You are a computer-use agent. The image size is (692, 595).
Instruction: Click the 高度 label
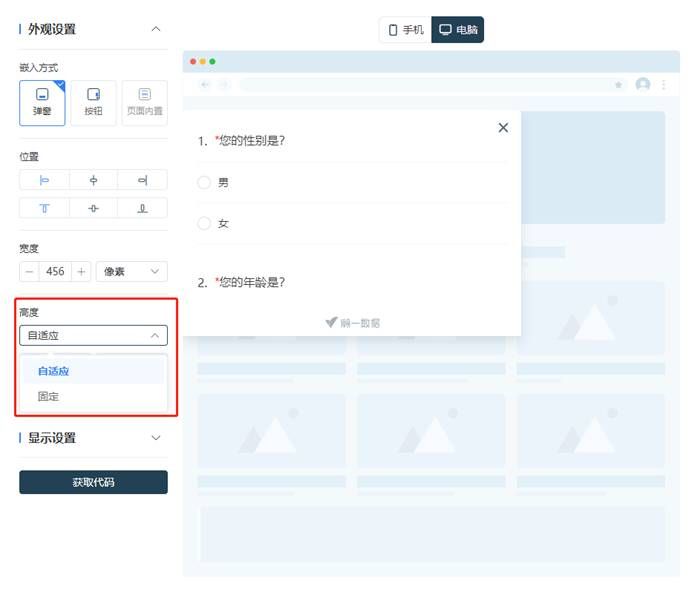[x=29, y=313]
